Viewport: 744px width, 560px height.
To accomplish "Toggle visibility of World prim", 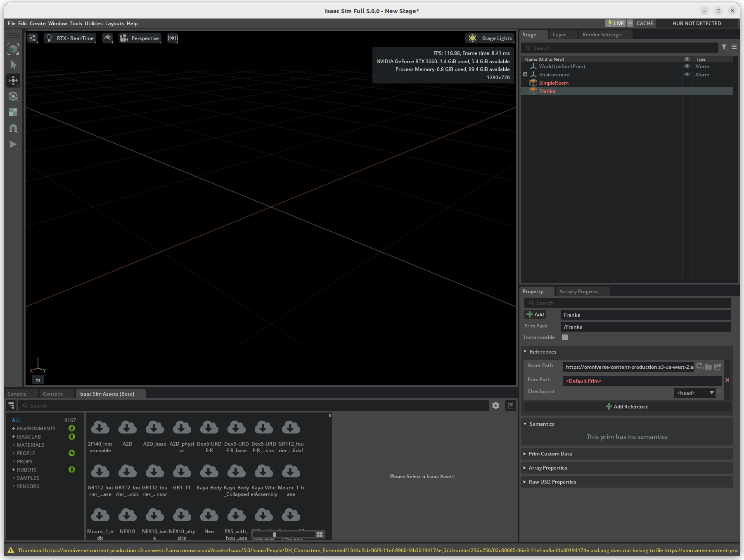I will point(687,66).
